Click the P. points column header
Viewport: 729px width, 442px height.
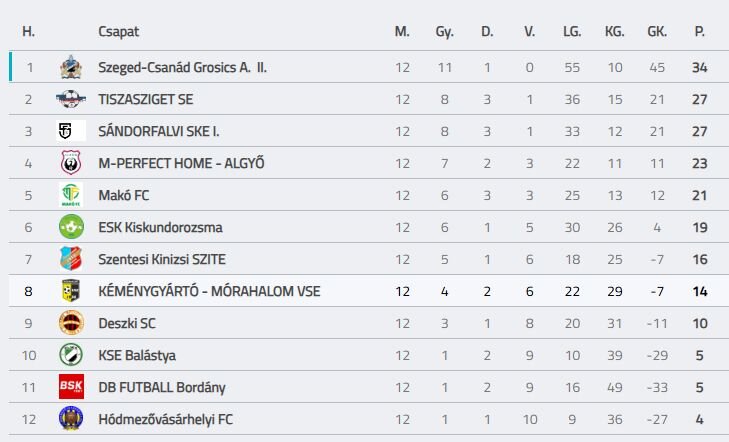(699, 31)
